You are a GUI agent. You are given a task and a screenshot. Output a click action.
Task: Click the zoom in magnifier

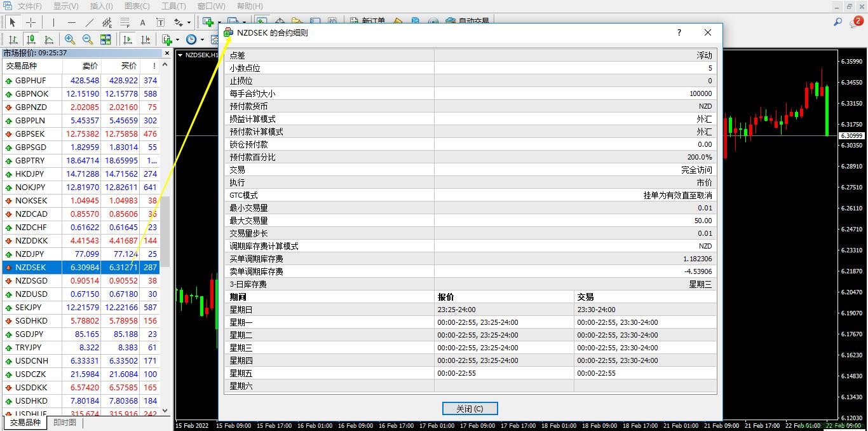70,39
